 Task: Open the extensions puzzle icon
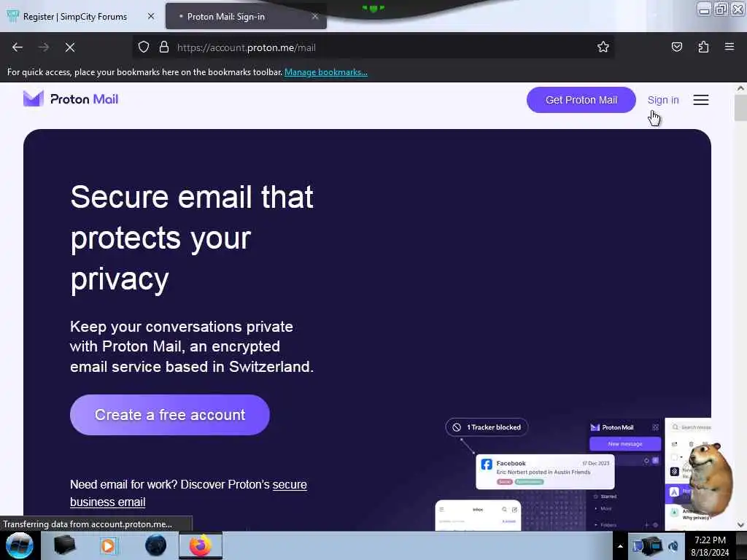click(x=703, y=47)
